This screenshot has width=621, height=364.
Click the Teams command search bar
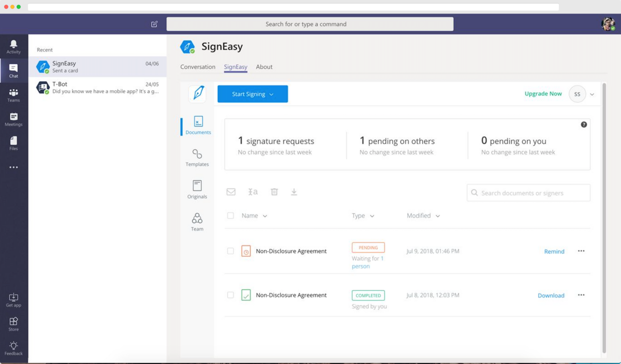[x=310, y=24]
